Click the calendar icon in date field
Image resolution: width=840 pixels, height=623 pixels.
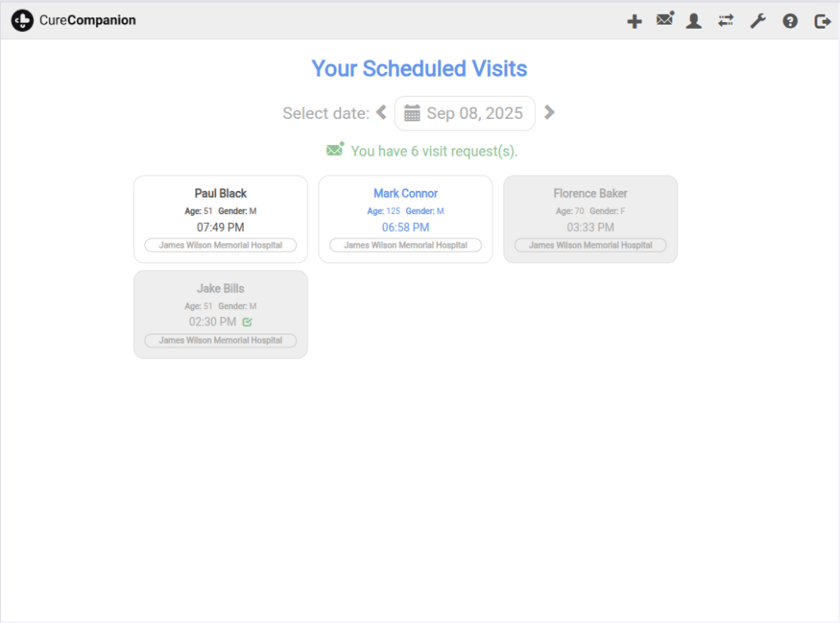pyautogui.click(x=412, y=113)
